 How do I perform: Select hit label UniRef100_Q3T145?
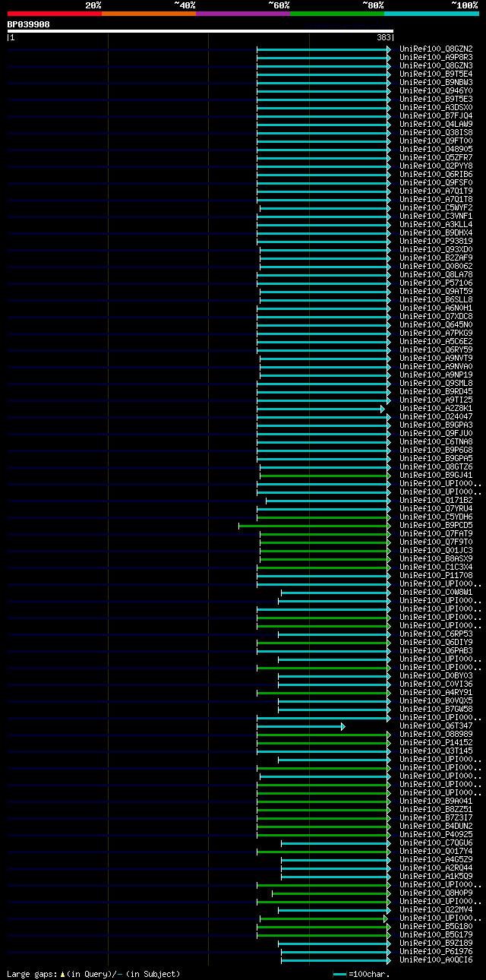[436, 751]
